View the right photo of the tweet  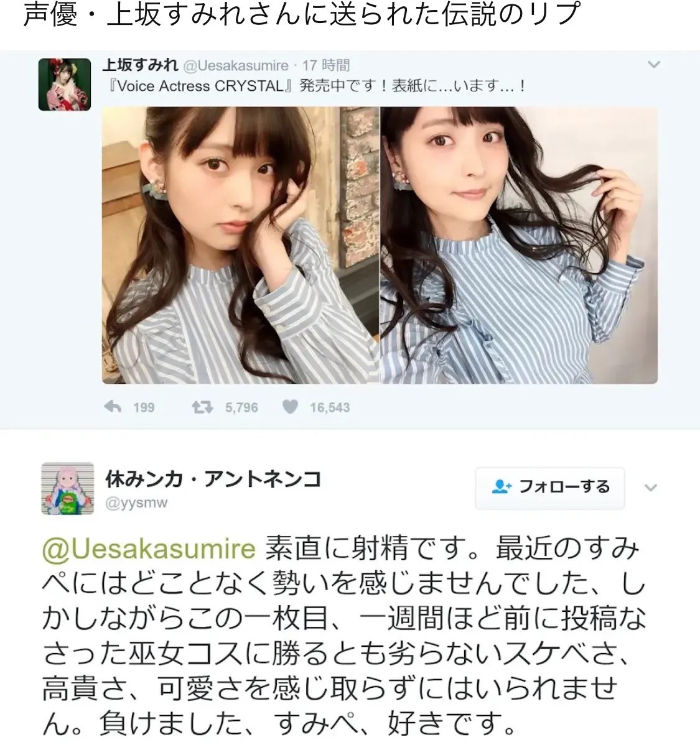click(519, 245)
